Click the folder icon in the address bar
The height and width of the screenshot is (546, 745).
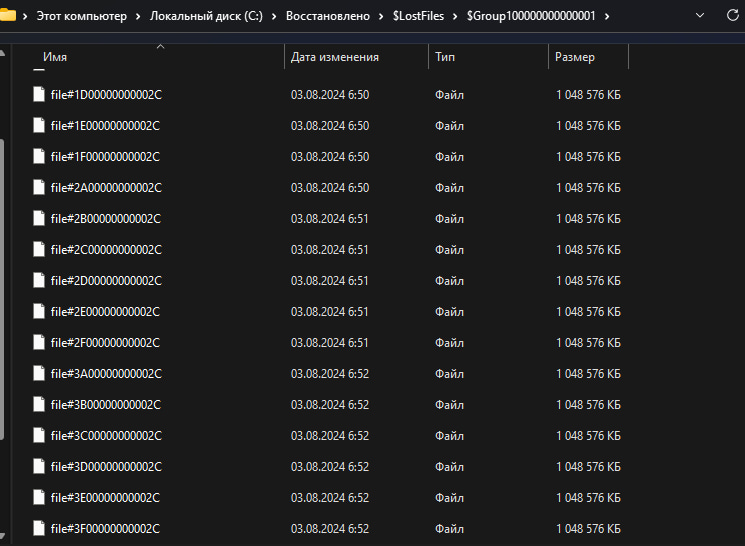(x=7, y=16)
